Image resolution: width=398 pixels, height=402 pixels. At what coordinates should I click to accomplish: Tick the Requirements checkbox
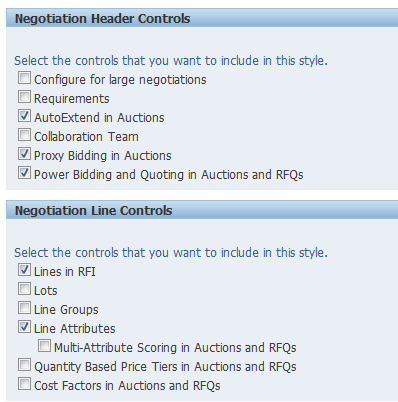(24, 97)
